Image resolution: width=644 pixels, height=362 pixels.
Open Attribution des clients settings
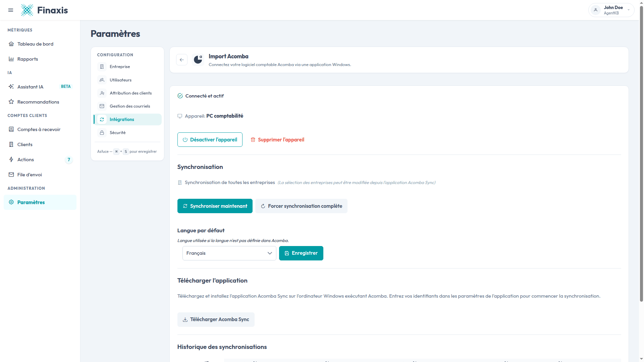click(127, 93)
